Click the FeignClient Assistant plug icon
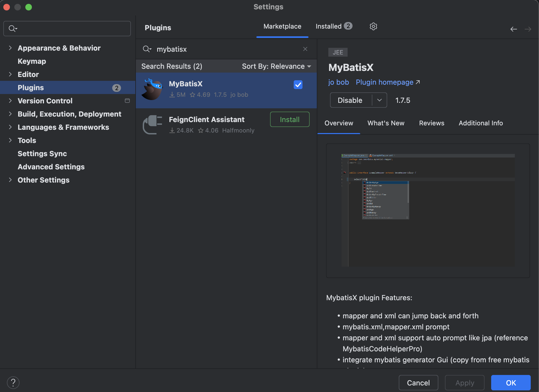Screen dimensions: 539x392 (152, 125)
